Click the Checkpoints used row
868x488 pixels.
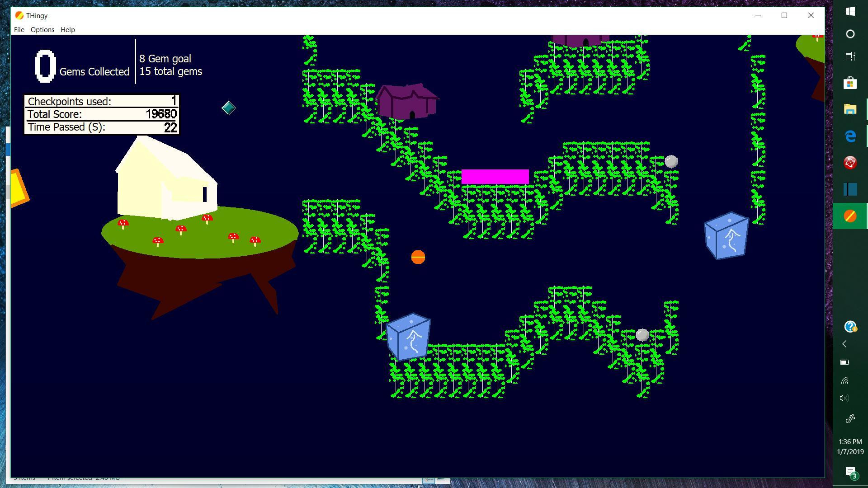coord(102,101)
